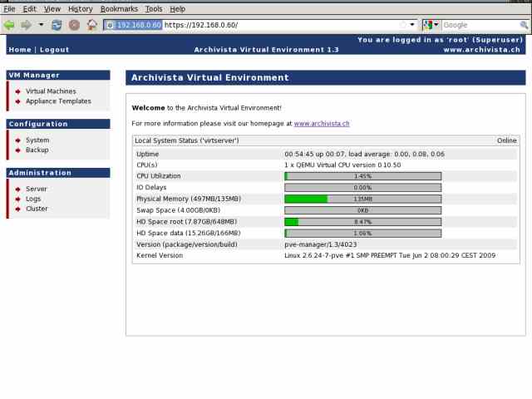
Task: Click the site identity badge 192.168.0.60
Action: click(x=134, y=25)
